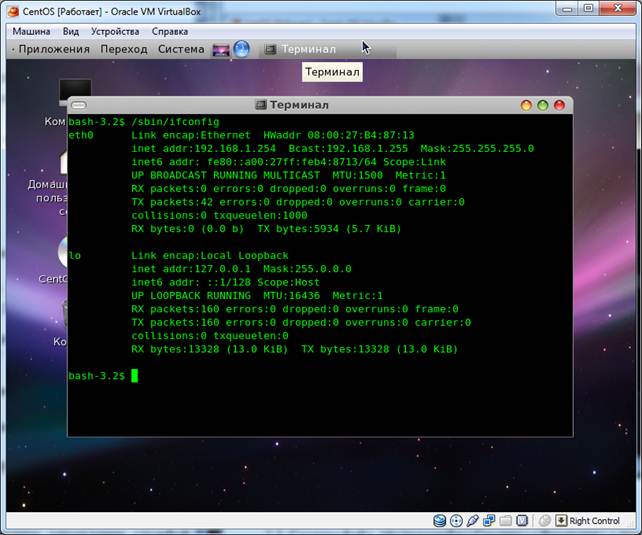Click txqueuelen:1000 text
Viewport: 642px width, 535px height.
click(260, 215)
